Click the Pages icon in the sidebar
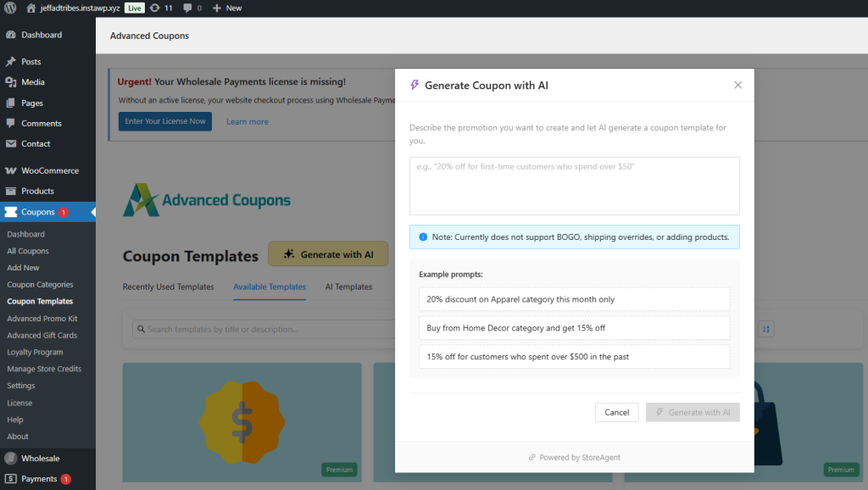The image size is (868, 490). tap(10, 103)
